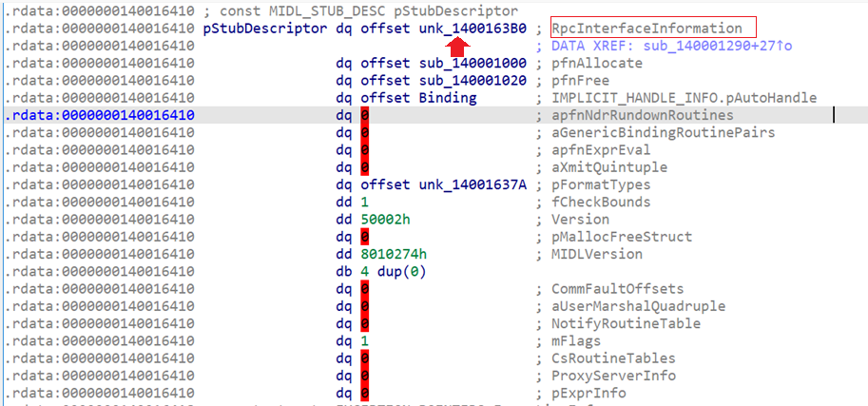868x406 pixels.
Task: Click the red zero beside apfnNdrRundownRoutines
Action: tap(365, 115)
